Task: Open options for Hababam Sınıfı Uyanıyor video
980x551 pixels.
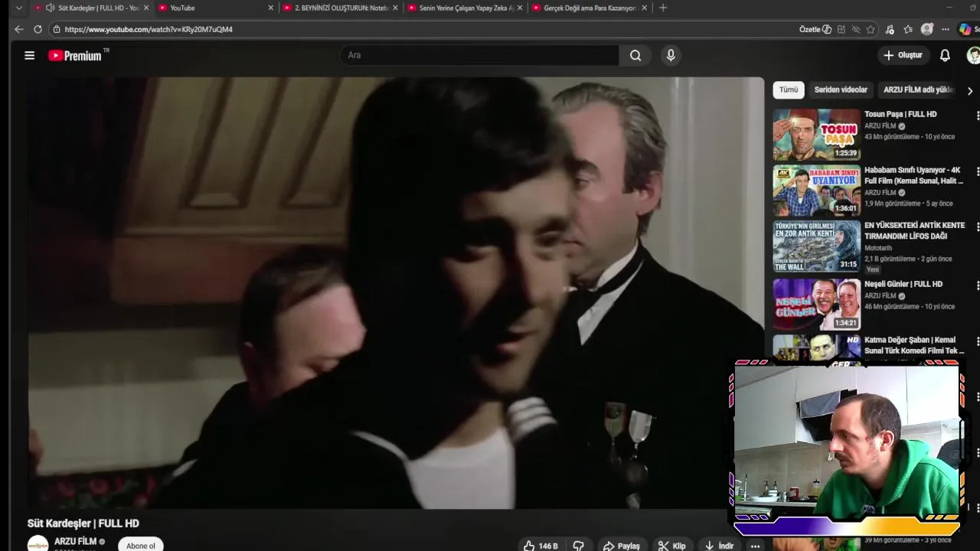Action: (x=977, y=171)
